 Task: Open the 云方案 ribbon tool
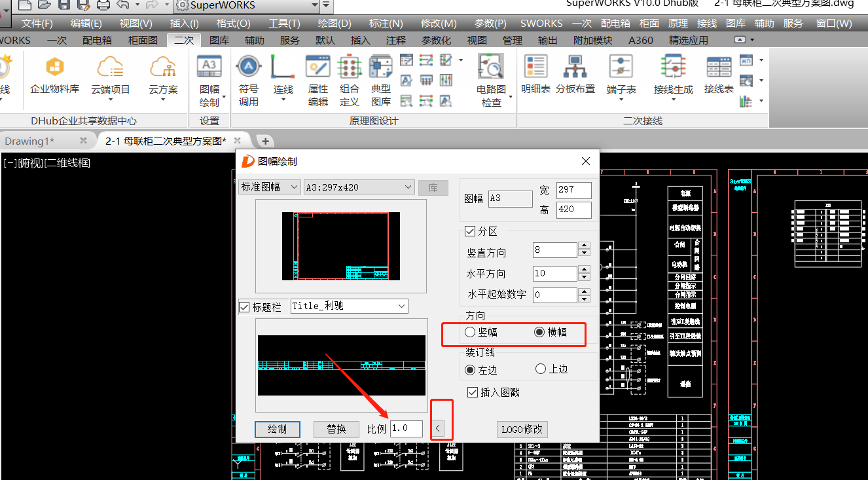point(163,77)
